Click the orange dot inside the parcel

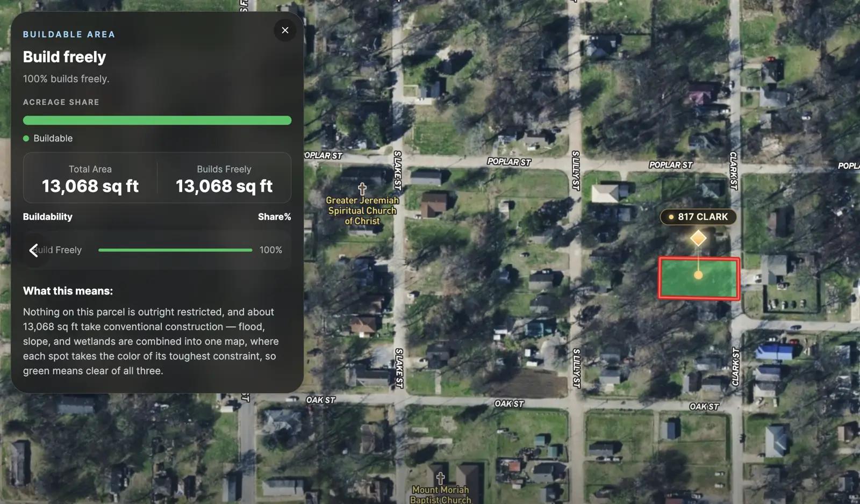pyautogui.click(x=698, y=275)
